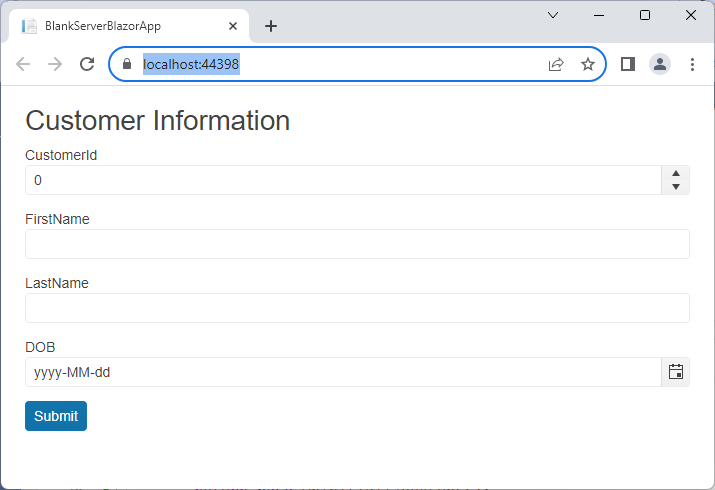Open the DOB calendar picker
This screenshot has height=490, width=715.
675,372
